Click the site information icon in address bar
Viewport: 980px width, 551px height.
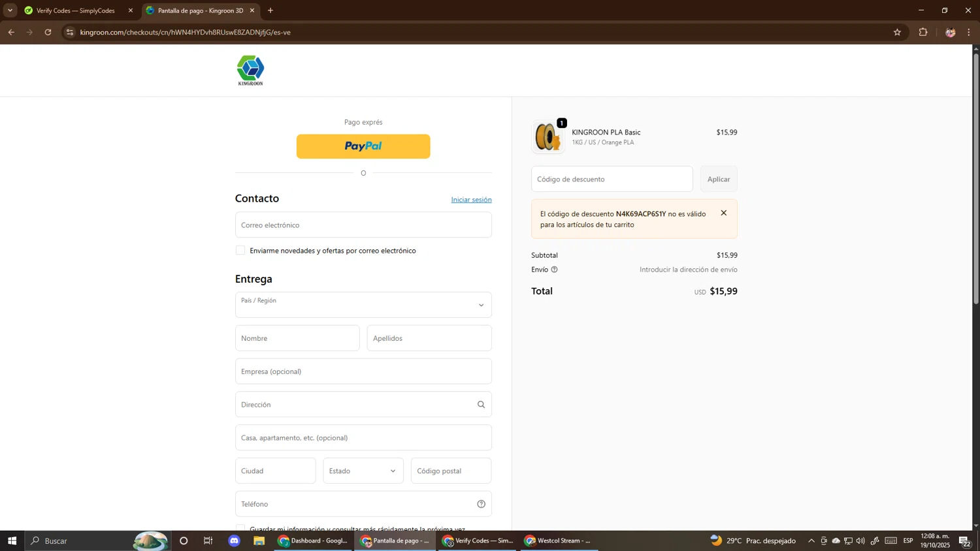70,32
